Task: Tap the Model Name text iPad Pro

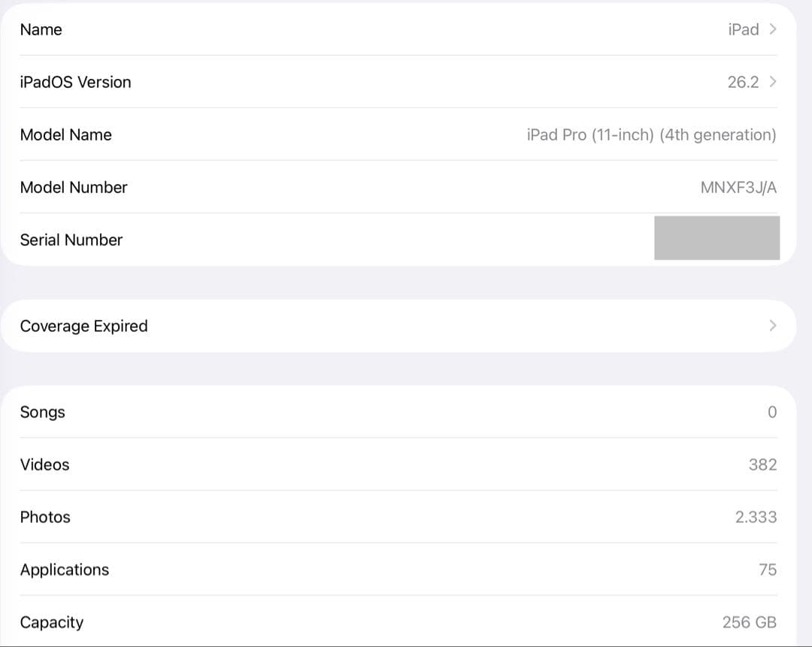Action: 651,135
